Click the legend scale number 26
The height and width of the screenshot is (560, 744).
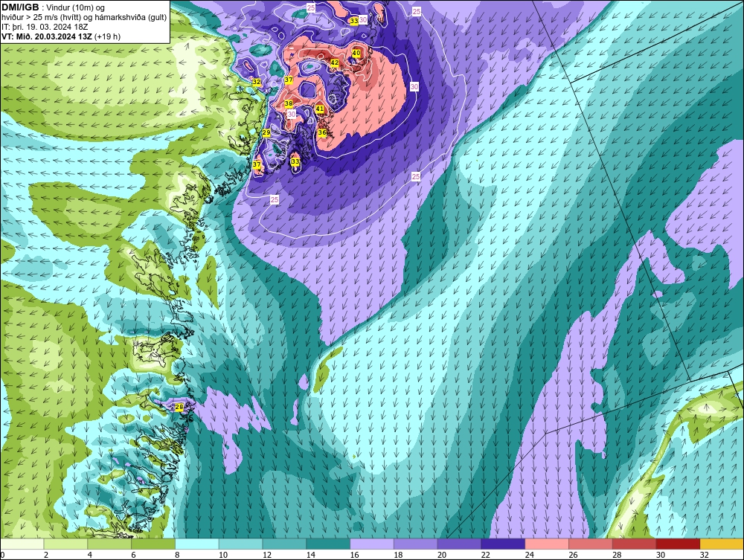573,555
